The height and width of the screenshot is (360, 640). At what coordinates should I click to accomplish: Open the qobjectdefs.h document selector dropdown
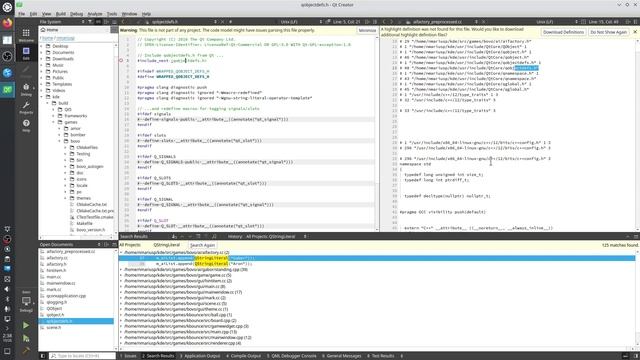[x=184, y=22]
